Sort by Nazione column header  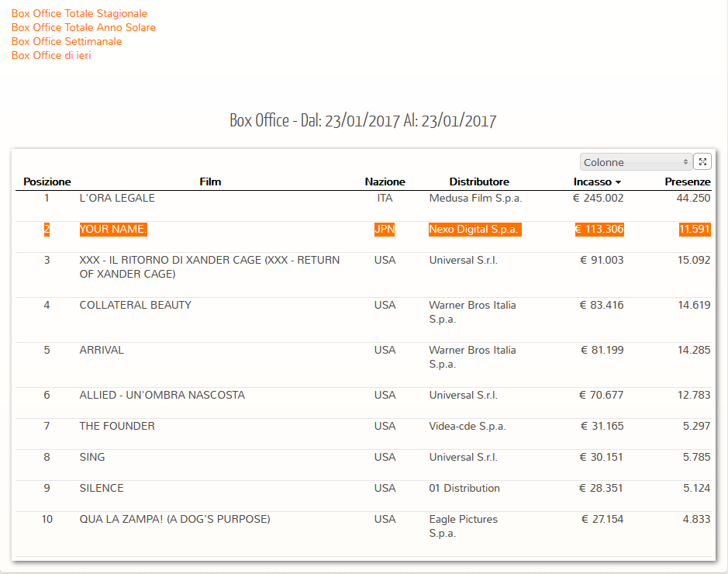click(385, 182)
